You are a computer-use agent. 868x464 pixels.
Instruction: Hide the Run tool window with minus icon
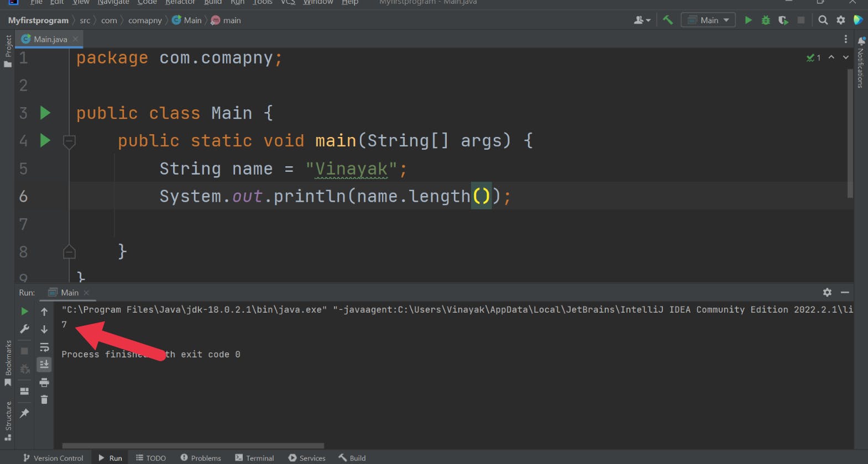click(x=845, y=292)
